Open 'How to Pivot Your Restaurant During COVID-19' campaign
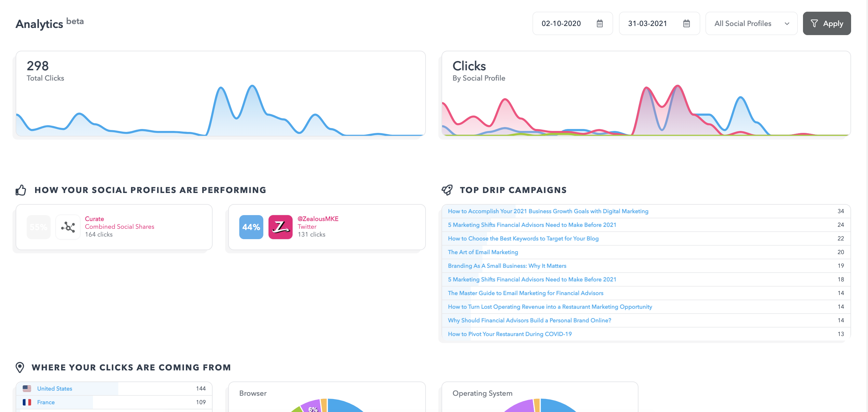 click(x=509, y=334)
